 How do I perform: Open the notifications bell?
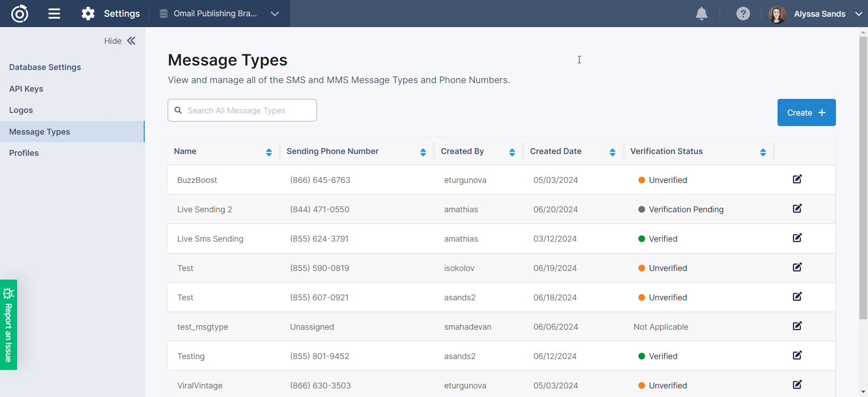(701, 14)
